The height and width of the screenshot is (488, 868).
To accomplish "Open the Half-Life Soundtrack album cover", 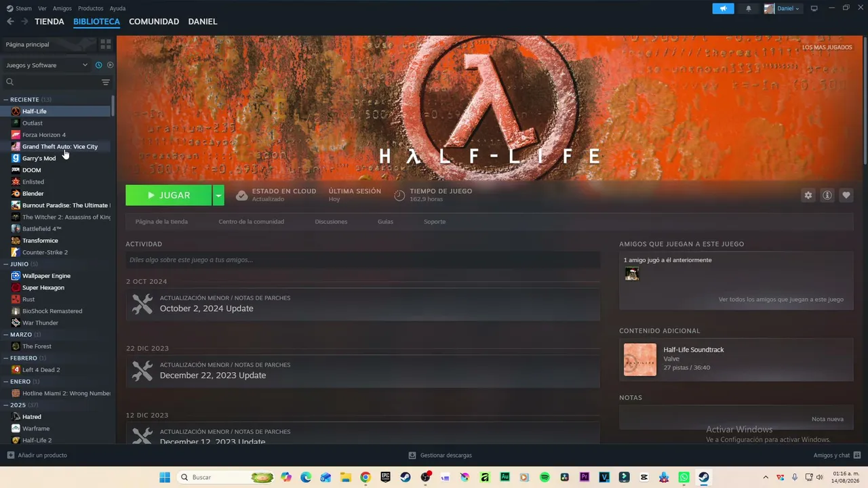I will [x=640, y=359].
